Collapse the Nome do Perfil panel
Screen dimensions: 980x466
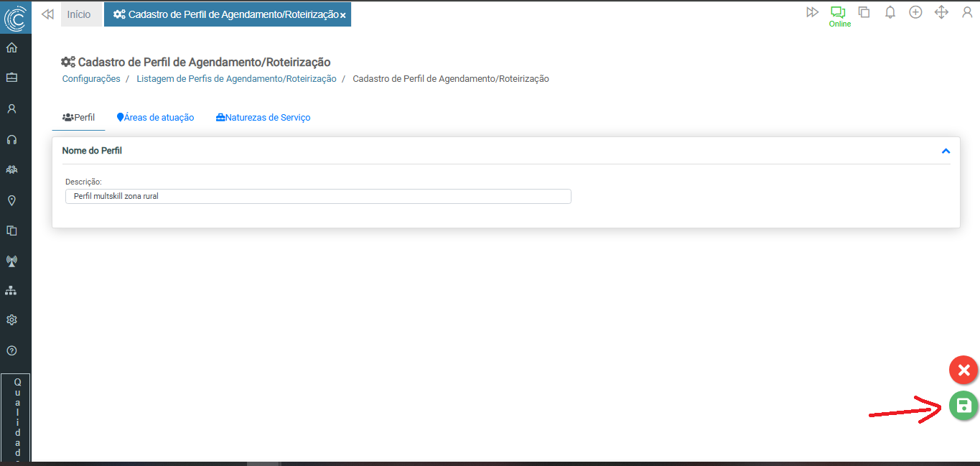(x=946, y=151)
